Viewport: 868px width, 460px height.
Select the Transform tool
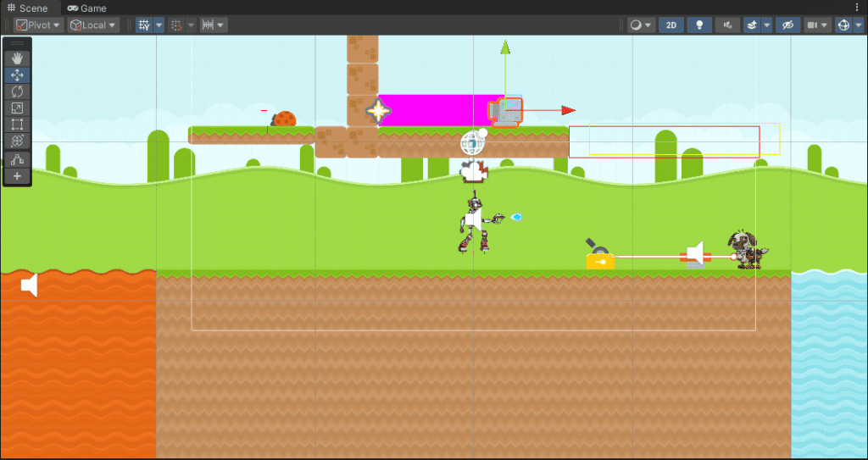[x=17, y=141]
